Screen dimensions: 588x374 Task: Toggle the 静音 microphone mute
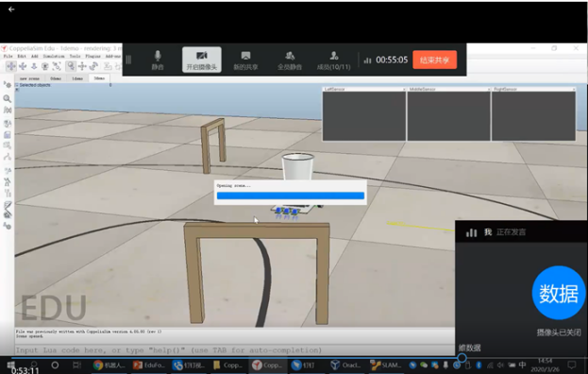(x=158, y=60)
